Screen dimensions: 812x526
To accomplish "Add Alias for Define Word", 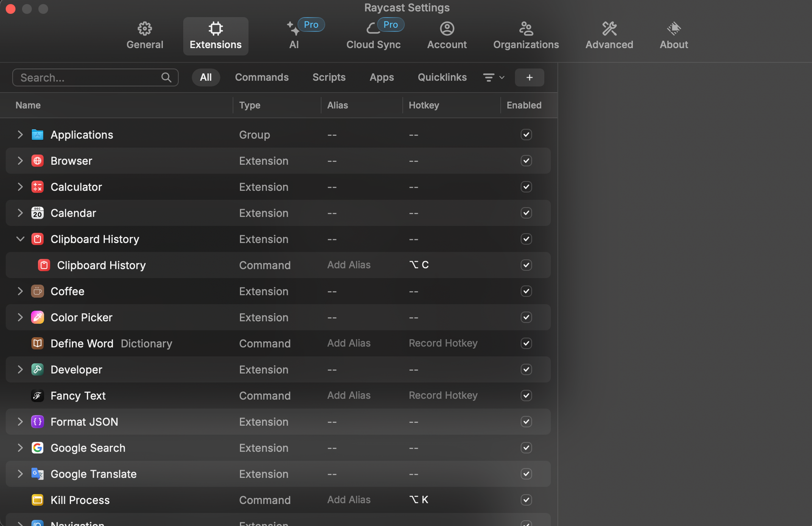I will click(x=349, y=343).
